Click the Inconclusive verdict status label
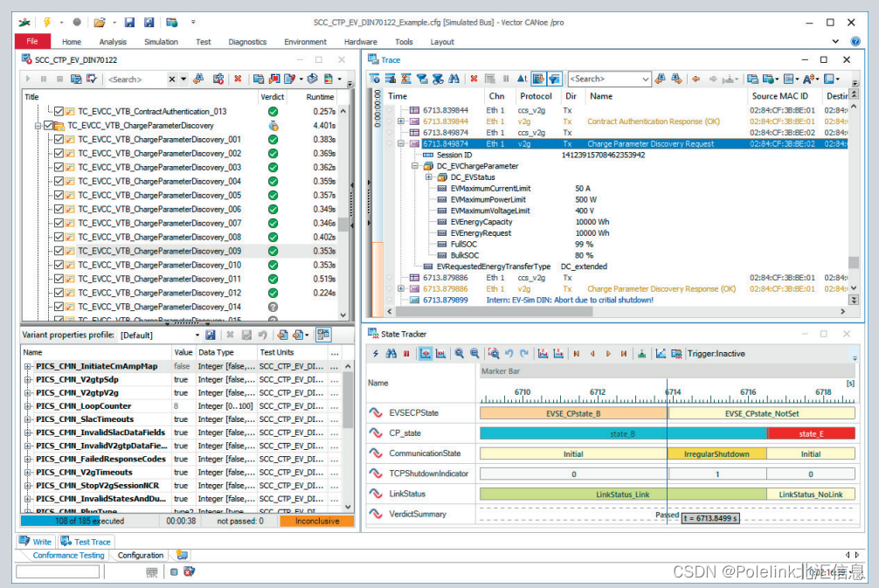 click(x=317, y=522)
